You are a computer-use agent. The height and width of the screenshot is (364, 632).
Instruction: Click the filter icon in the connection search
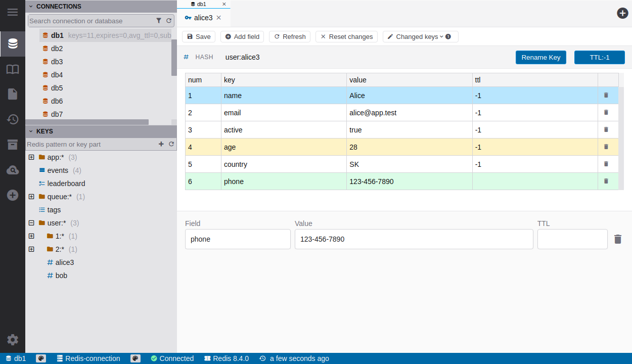click(x=159, y=21)
